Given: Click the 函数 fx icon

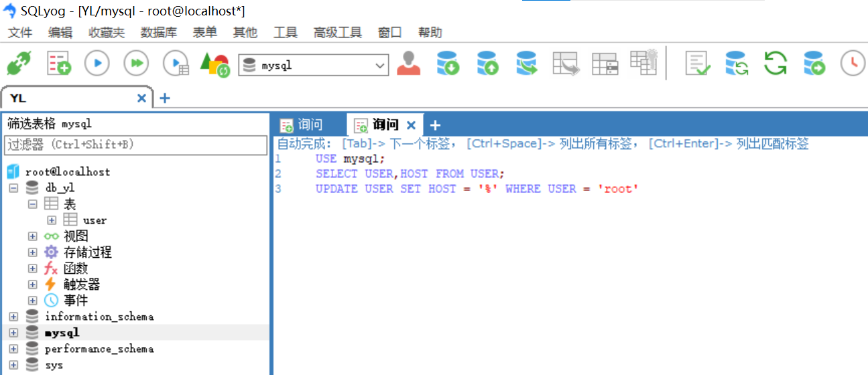Looking at the screenshot, I should pos(51,268).
